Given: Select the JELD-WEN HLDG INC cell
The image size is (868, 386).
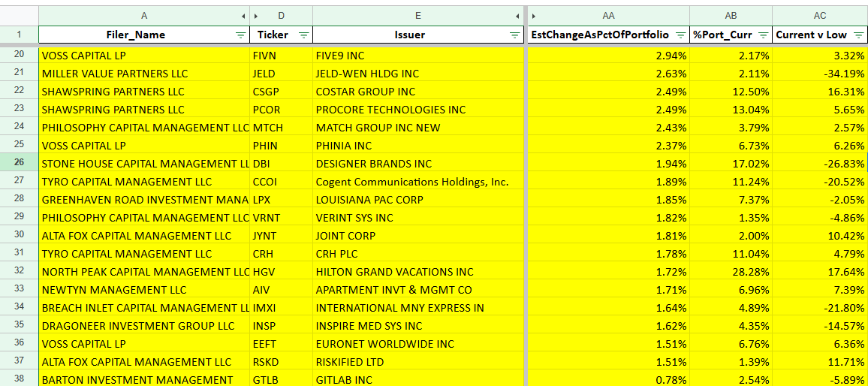Looking at the screenshot, I should click(x=418, y=73).
